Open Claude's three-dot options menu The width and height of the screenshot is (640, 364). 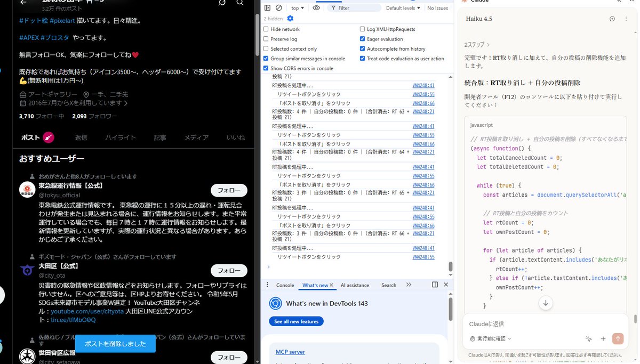pos(626,18)
